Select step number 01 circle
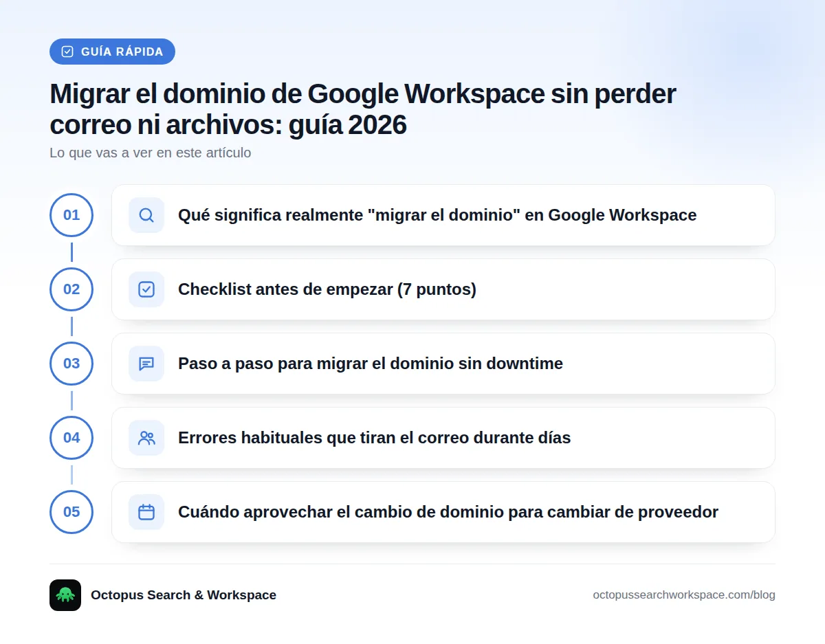 tap(71, 215)
